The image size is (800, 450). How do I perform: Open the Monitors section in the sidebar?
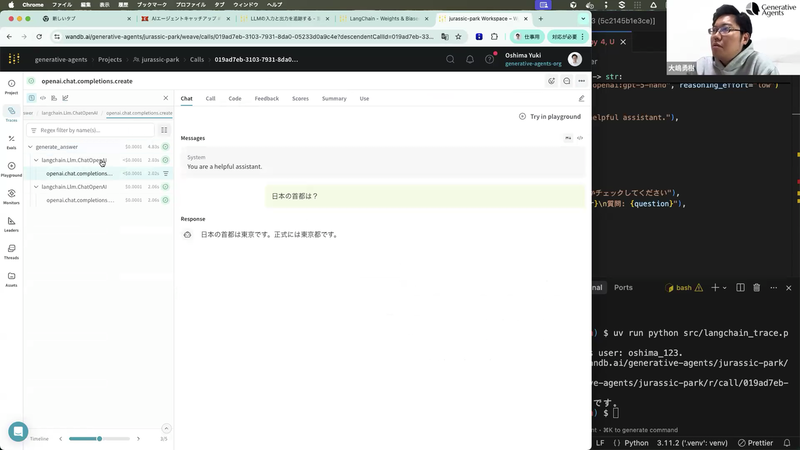pos(11,197)
